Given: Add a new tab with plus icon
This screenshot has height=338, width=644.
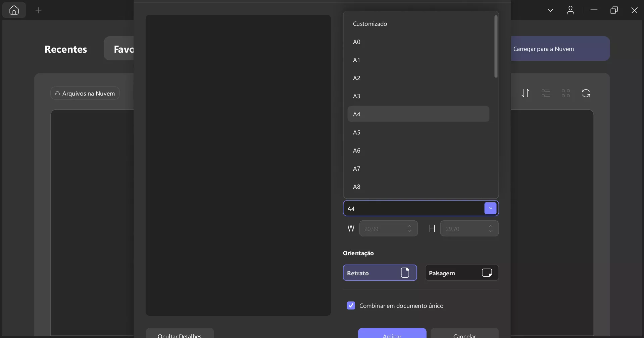Looking at the screenshot, I should pos(39,10).
